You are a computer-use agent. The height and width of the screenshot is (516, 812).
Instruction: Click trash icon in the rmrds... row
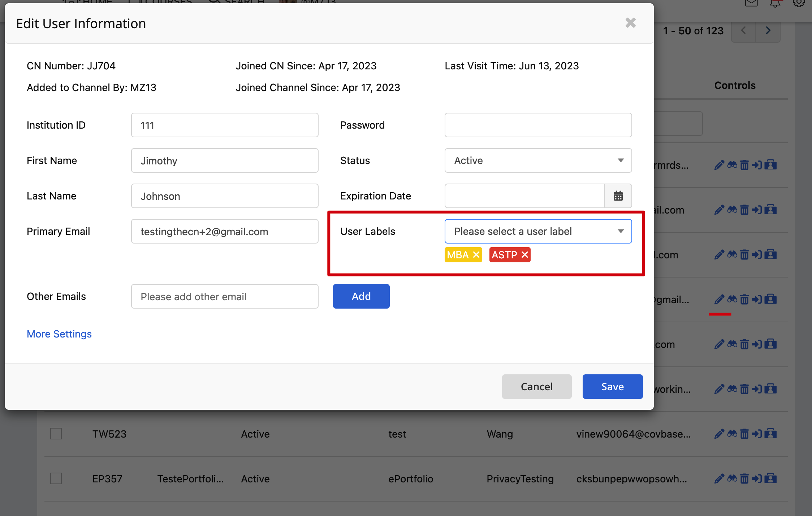click(744, 165)
